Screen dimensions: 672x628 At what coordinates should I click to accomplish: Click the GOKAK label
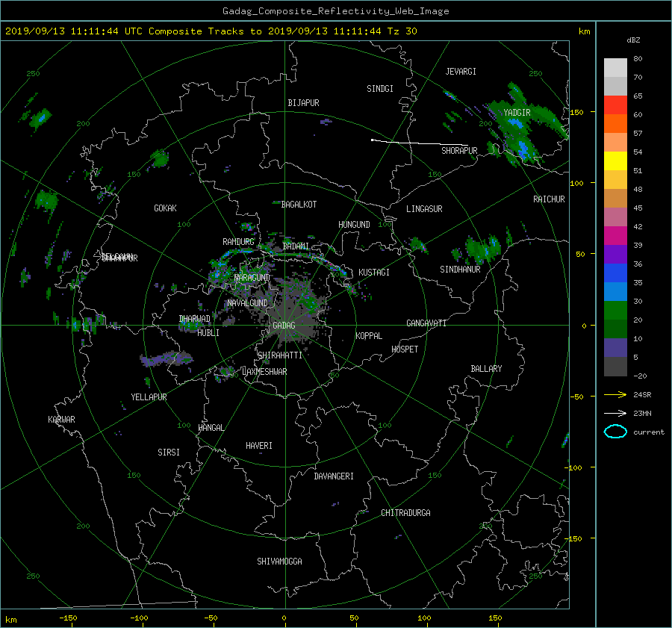click(165, 208)
